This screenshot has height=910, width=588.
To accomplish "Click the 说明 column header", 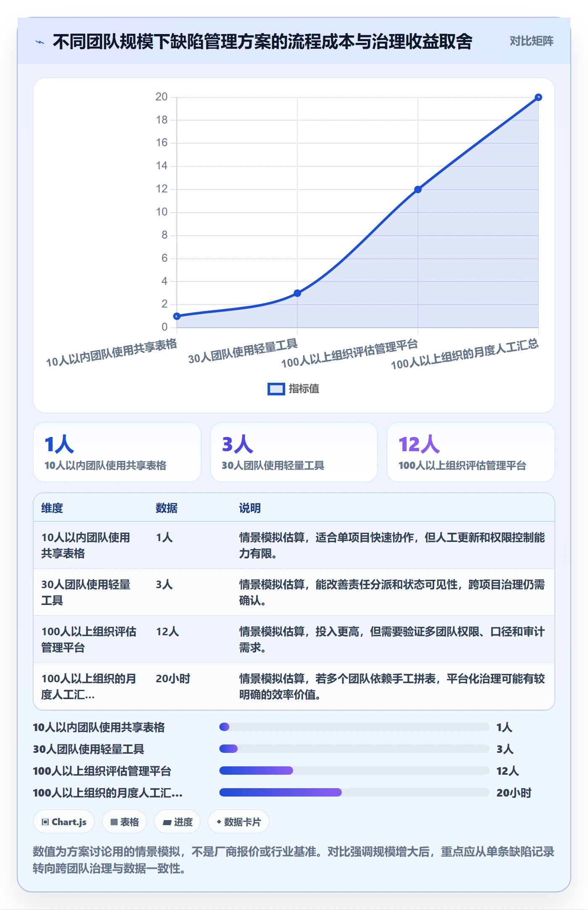I will pyautogui.click(x=250, y=508).
